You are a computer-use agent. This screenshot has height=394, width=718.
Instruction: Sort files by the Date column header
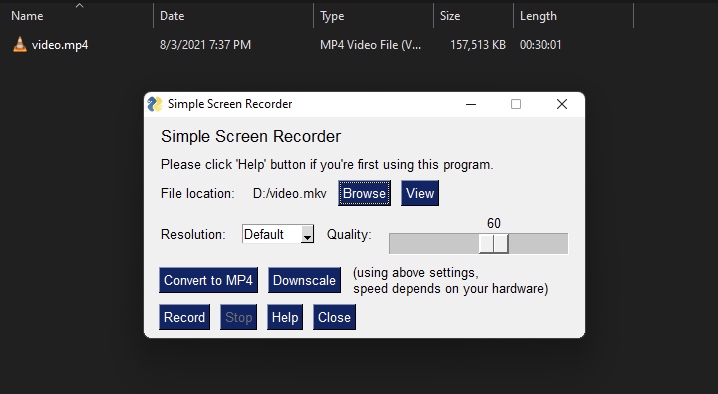[x=172, y=16]
